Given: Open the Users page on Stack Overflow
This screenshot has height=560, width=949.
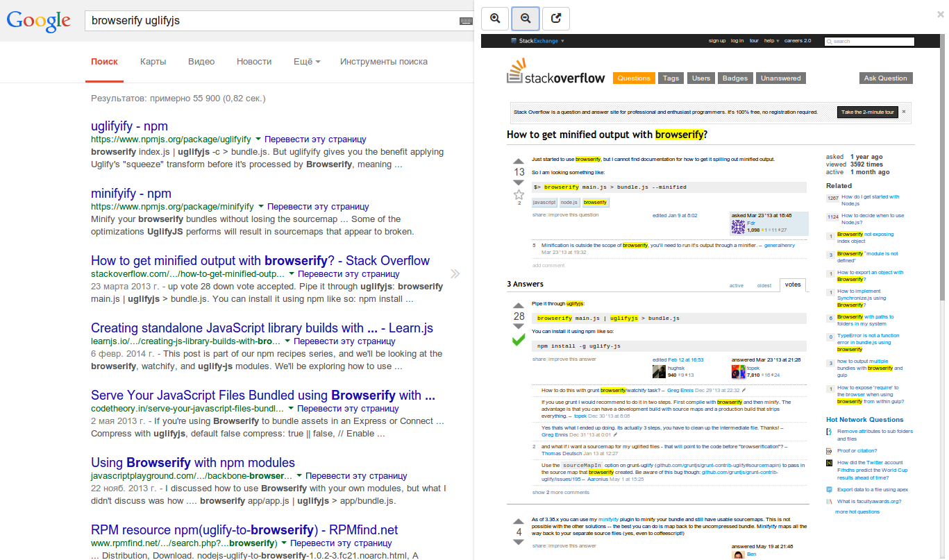Looking at the screenshot, I should click(x=701, y=78).
